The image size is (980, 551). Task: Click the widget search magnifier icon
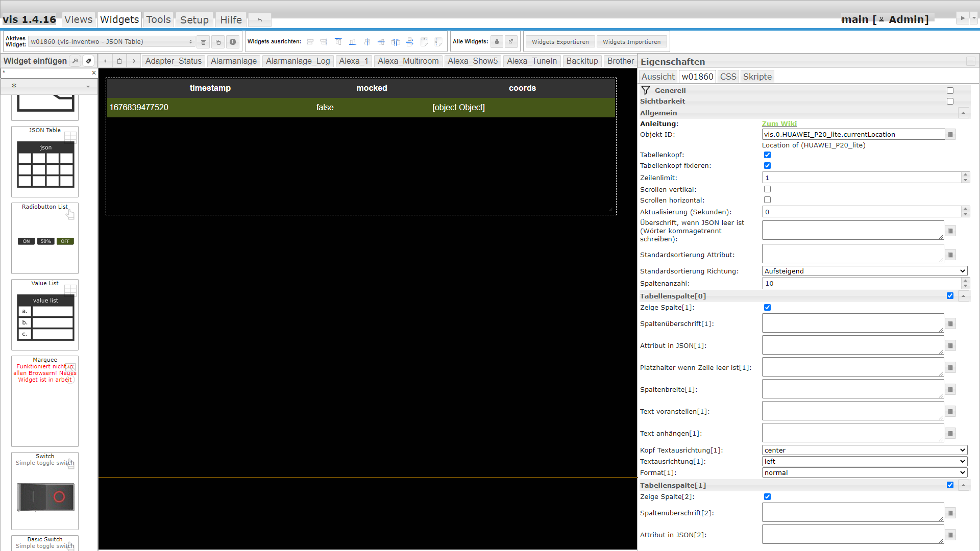[x=75, y=61]
